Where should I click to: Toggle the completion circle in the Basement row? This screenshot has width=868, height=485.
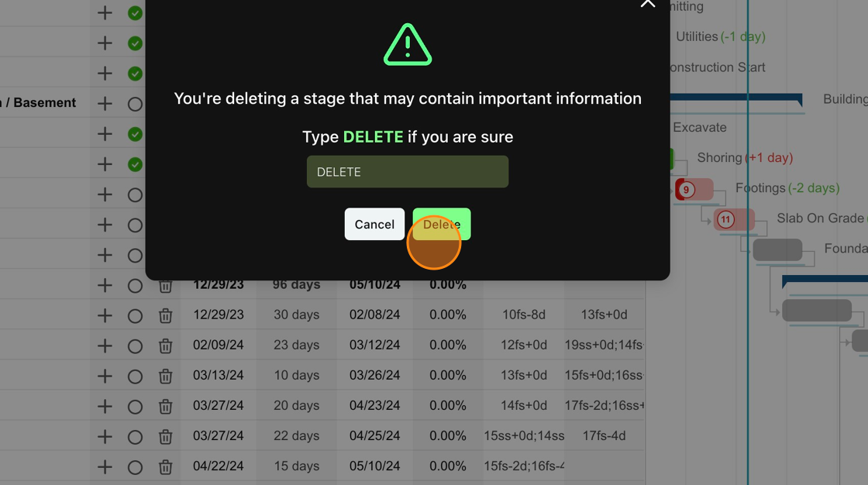tap(135, 104)
